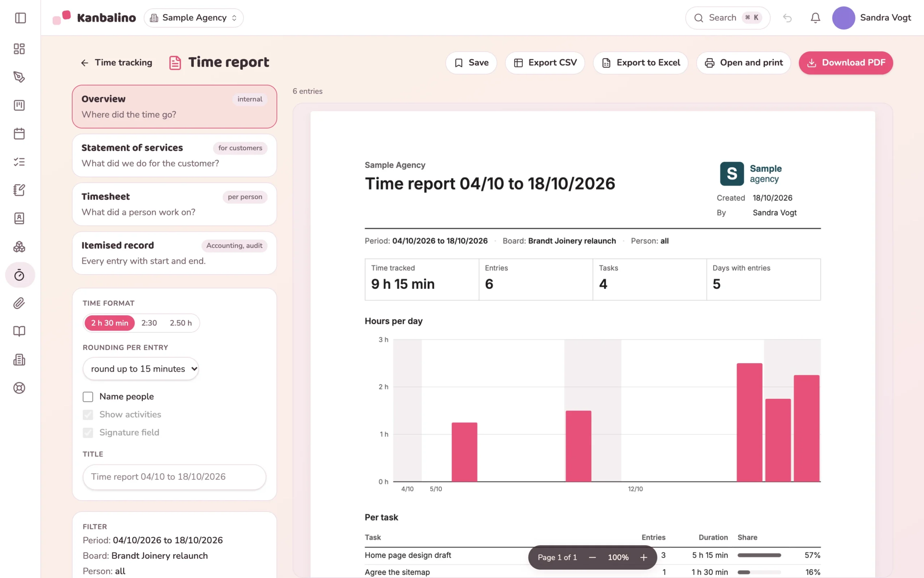924x578 pixels.
Task: Open the dashboard grid icon in sidebar
Action: click(x=19, y=48)
